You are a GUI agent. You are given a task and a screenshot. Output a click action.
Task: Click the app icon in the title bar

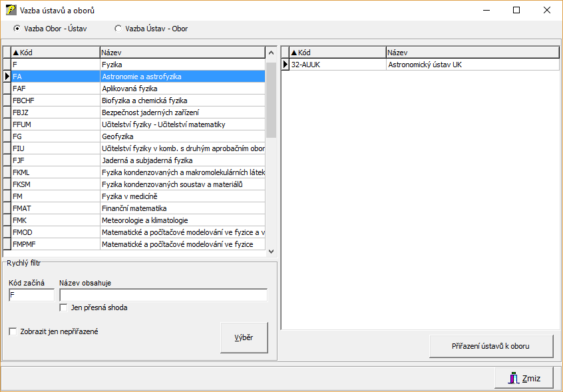click(11, 10)
